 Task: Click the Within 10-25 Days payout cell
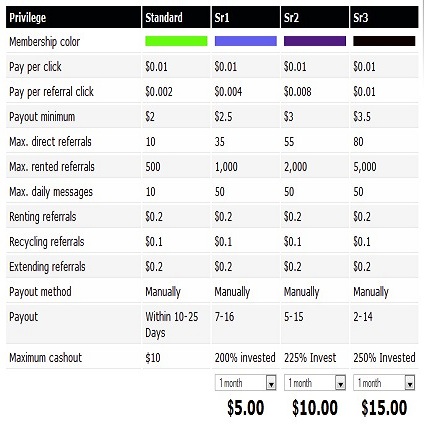pos(172,324)
